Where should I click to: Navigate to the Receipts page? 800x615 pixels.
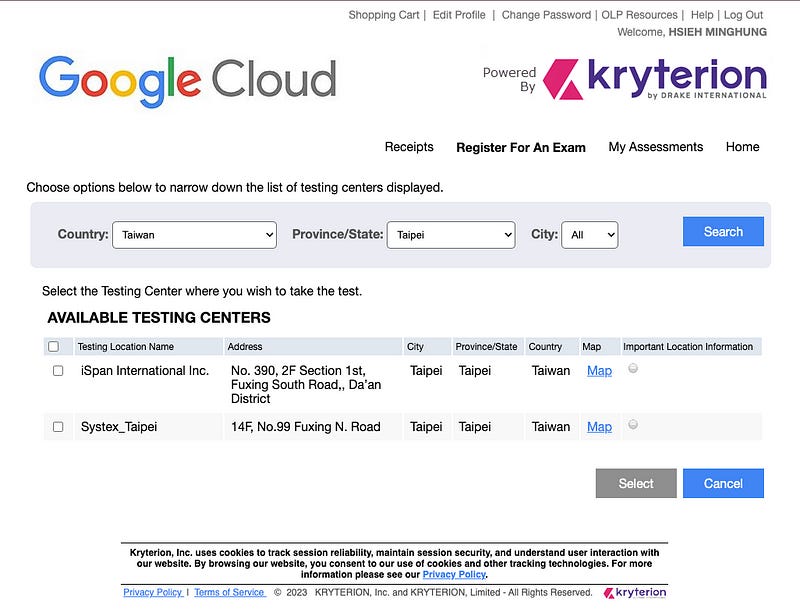coord(408,147)
